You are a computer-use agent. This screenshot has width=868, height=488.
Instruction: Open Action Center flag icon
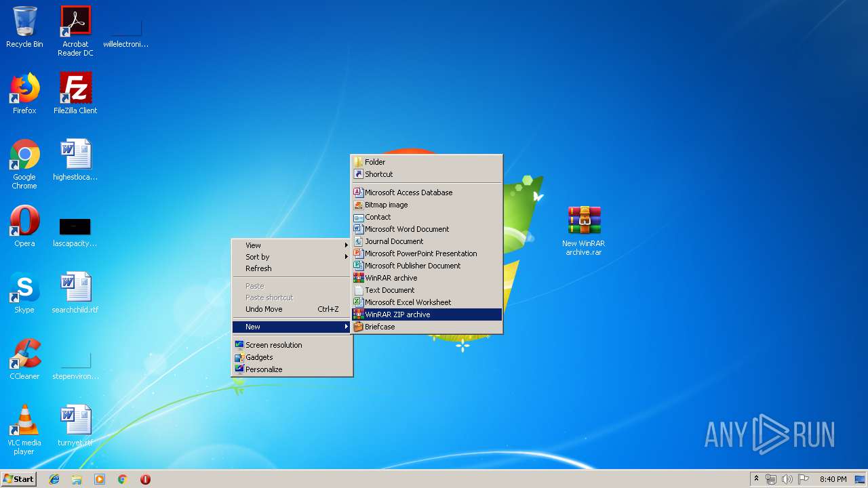tap(804, 479)
